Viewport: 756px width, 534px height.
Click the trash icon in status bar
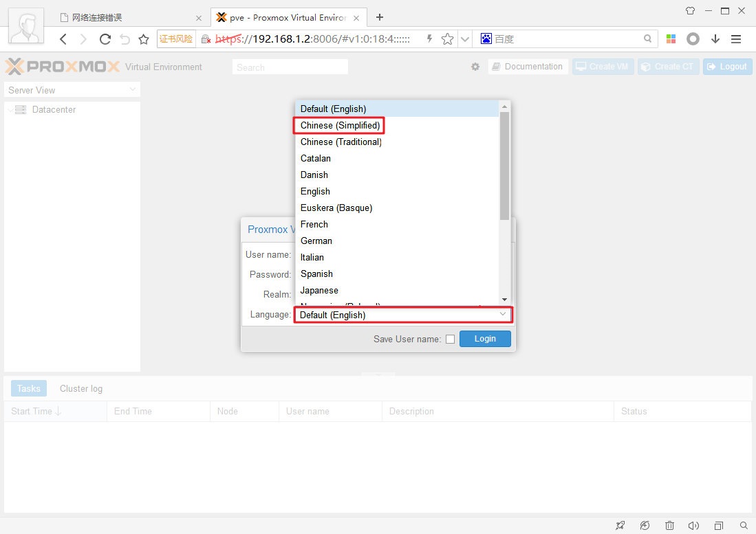tap(669, 525)
